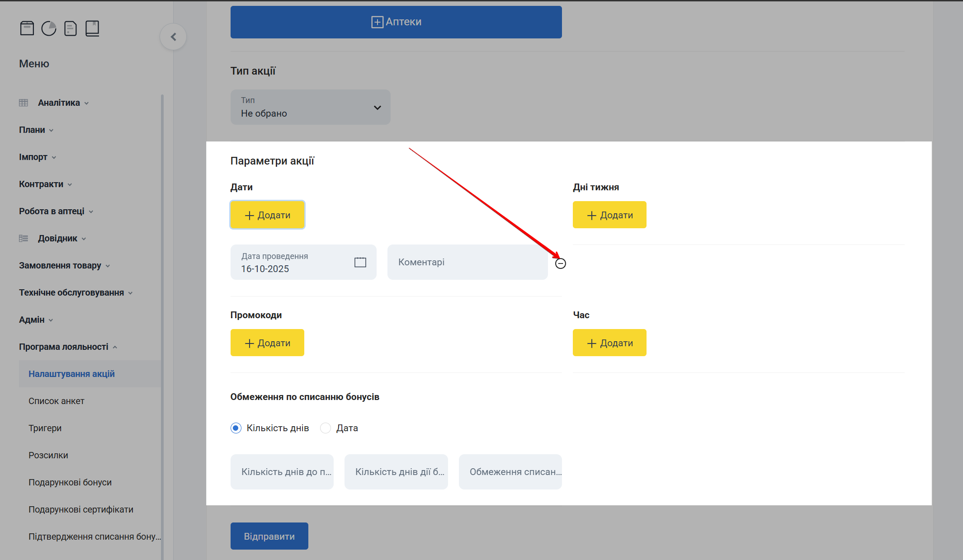Click the table icon next to Аналітика
Viewport: 963px width, 560px height.
[x=24, y=103]
